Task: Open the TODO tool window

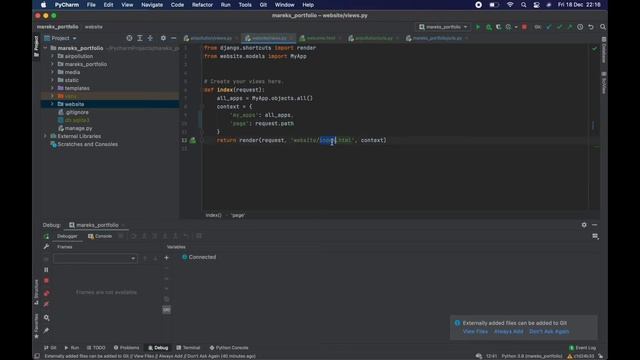Action: click(x=96, y=348)
